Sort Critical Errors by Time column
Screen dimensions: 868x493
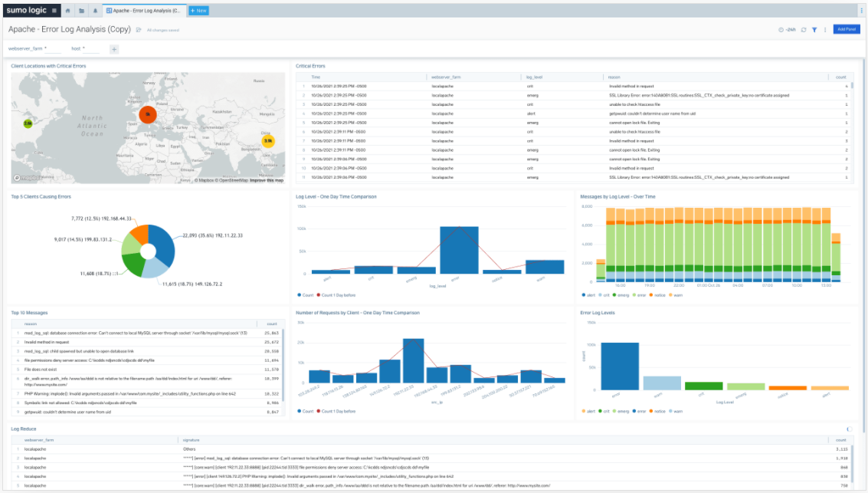tap(316, 77)
